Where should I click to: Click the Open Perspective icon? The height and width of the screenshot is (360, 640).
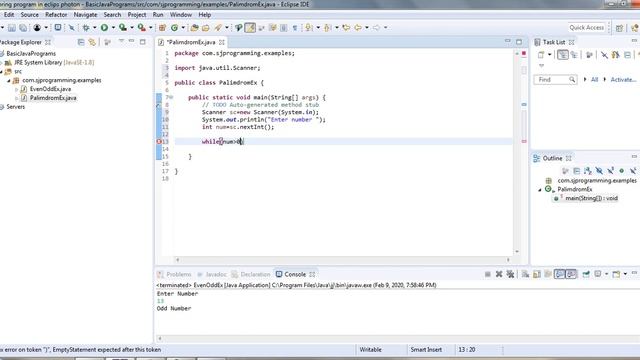click(x=619, y=28)
